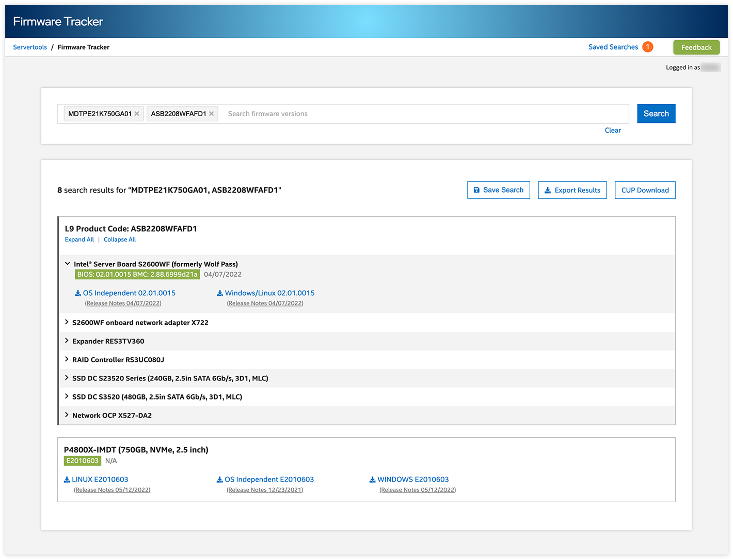
Task: Click the P4800X-IMDT (750GB, NVMe, 2.5 inch) heading
Action: coord(136,450)
